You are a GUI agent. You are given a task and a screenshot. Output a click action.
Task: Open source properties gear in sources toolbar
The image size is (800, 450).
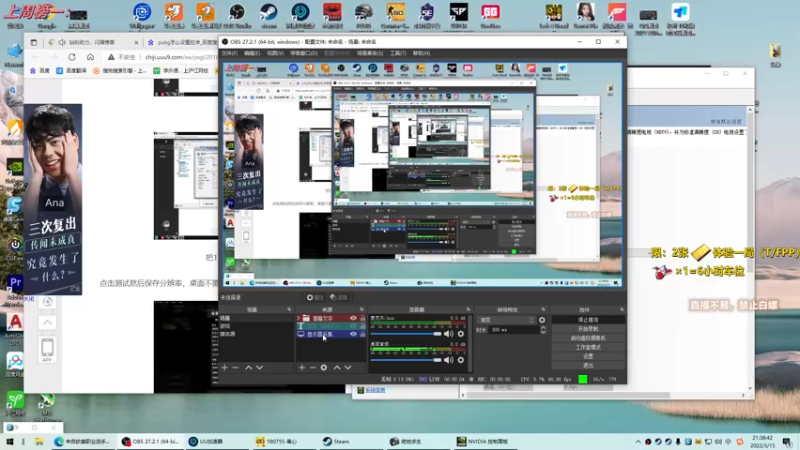[x=324, y=367]
